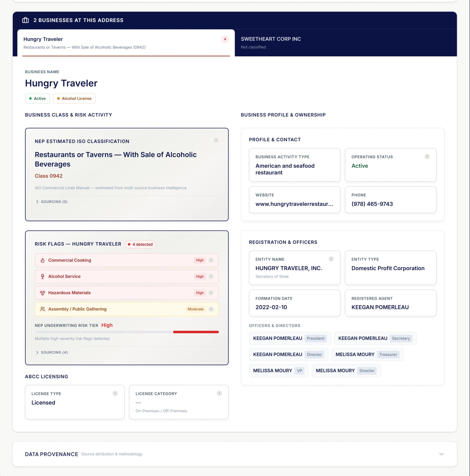Click the High badge on Alcohol Service
The width and height of the screenshot is (470, 476).
(x=200, y=277)
